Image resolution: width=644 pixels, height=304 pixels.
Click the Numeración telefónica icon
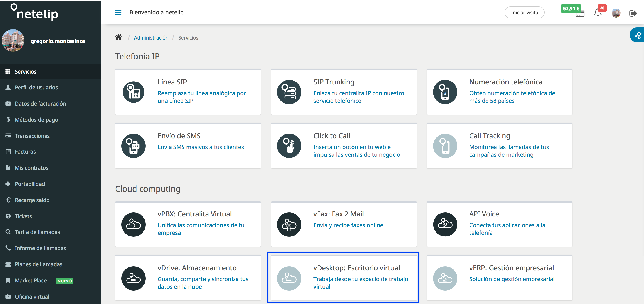445,92
